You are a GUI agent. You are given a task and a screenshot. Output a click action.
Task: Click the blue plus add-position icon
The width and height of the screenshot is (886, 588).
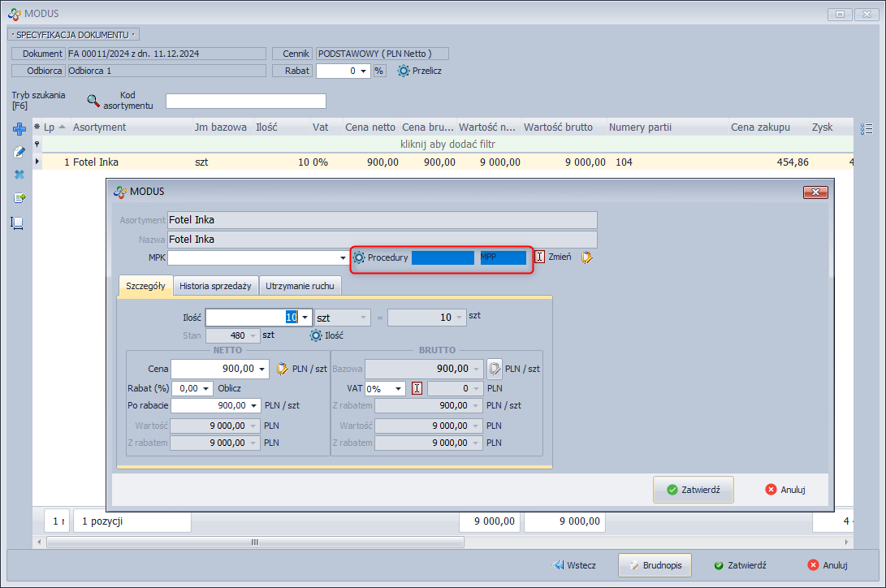(x=19, y=129)
